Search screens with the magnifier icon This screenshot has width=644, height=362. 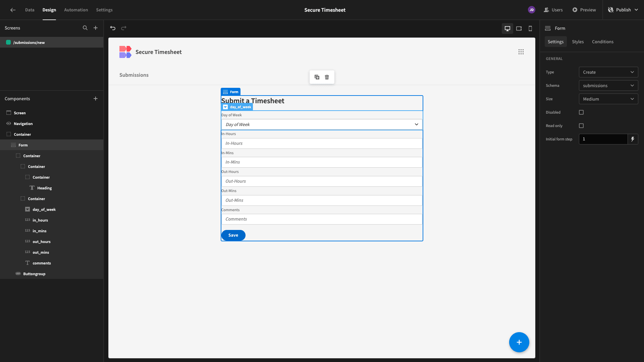(85, 28)
